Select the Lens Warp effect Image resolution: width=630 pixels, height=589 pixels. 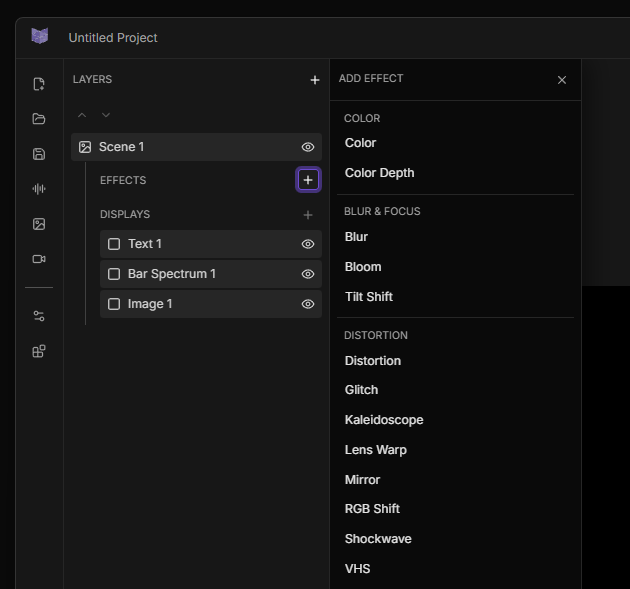376,450
